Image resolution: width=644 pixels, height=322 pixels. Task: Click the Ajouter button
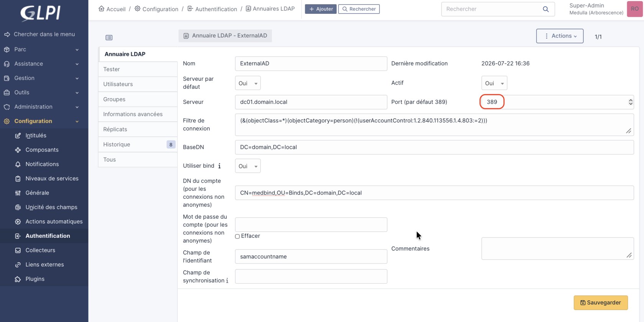pos(320,9)
